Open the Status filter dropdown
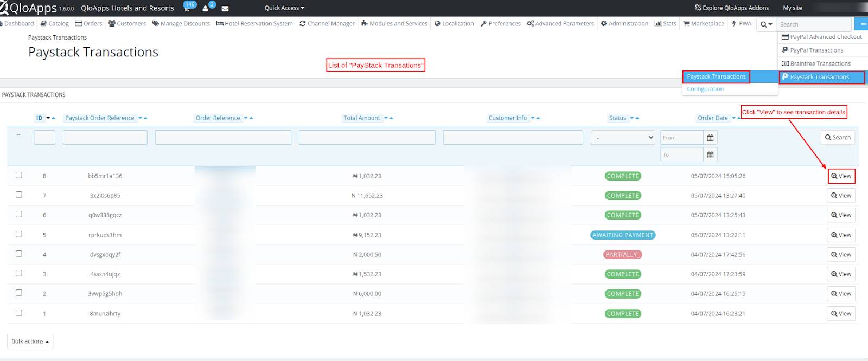 coord(623,138)
